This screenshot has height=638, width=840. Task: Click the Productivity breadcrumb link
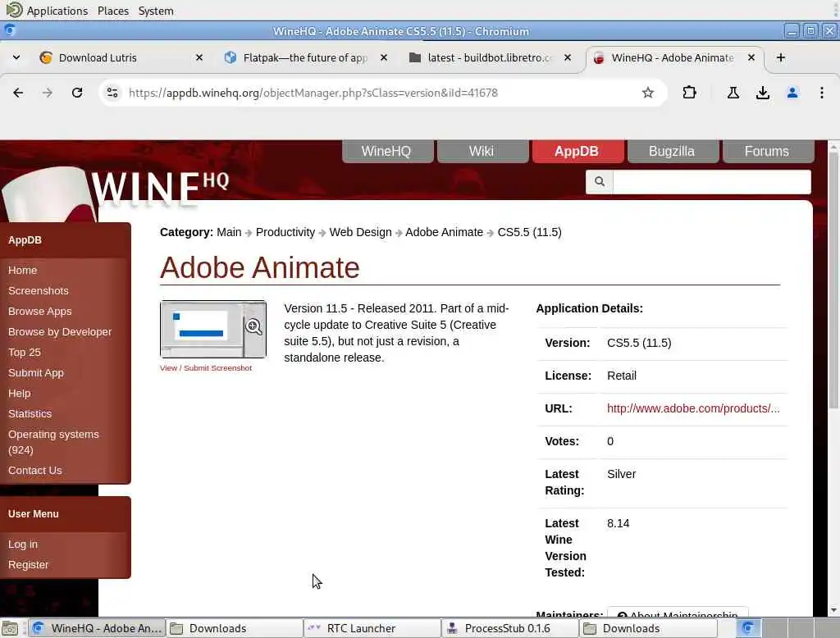pos(285,232)
